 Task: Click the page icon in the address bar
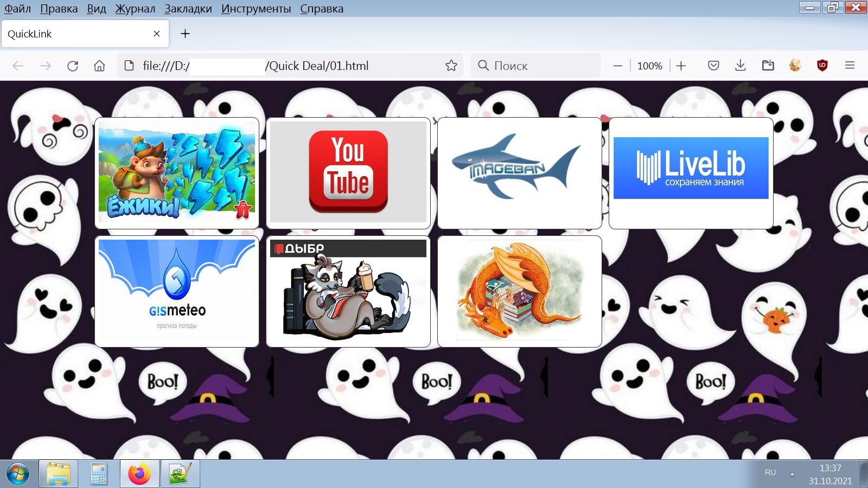point(129,66)
